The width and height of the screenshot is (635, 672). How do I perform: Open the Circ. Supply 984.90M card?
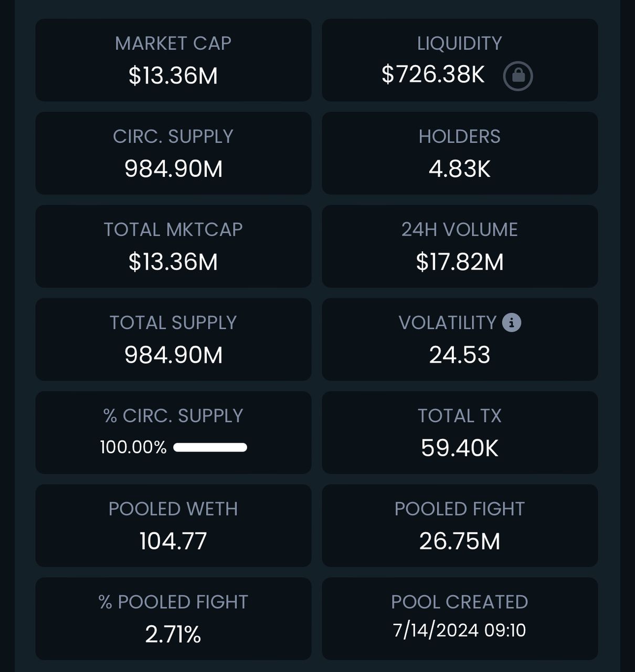tap(173, 153)
